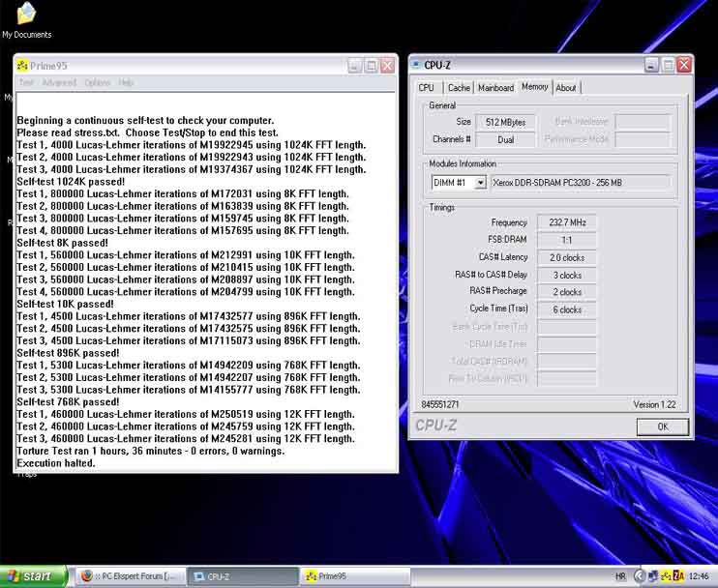
Task: Switch to the Mainboard tab
Action: click(495, 88)
